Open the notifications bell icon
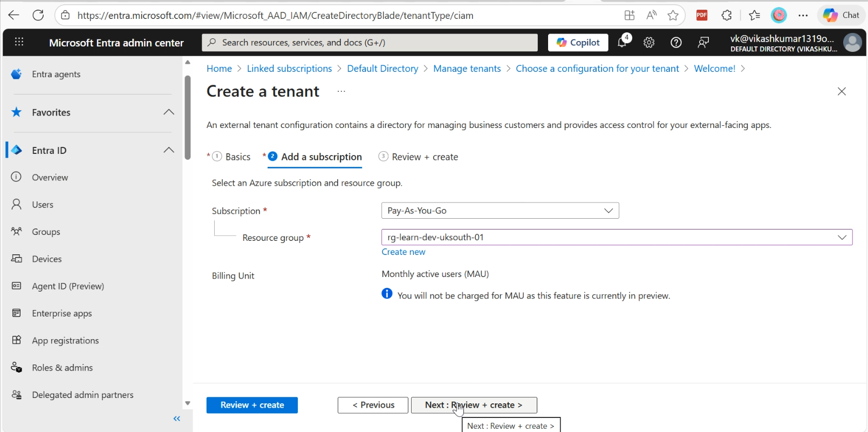The width and height of the screenshot is (868, 432). (x=622, y=43)
